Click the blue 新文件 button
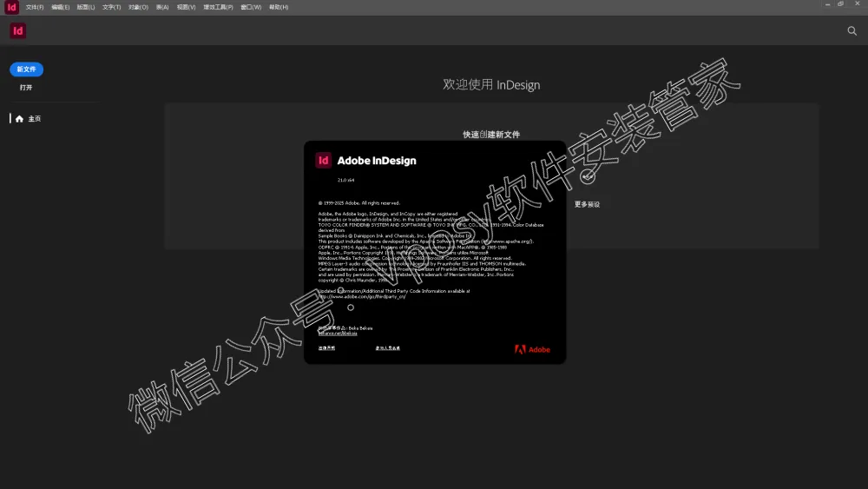Image resolution: width=868 pixels, height=489 pixels. pyautogui.click(x=26, y=69)
